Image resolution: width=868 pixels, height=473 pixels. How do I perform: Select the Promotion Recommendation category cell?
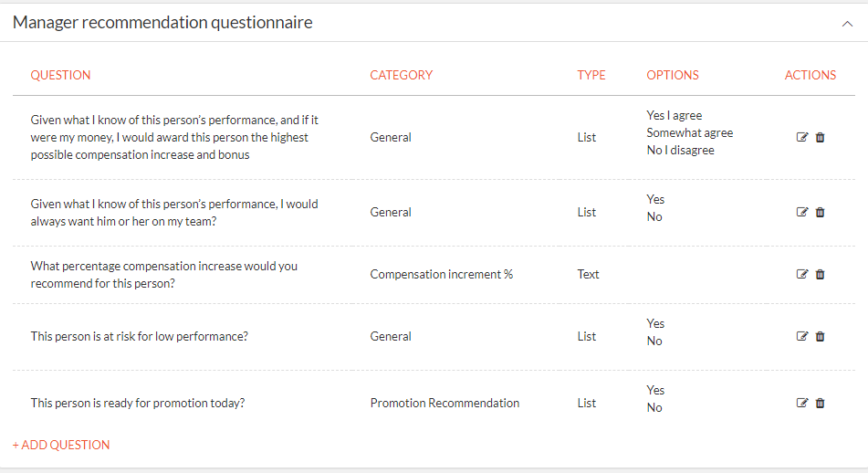(x=444, y=403)
